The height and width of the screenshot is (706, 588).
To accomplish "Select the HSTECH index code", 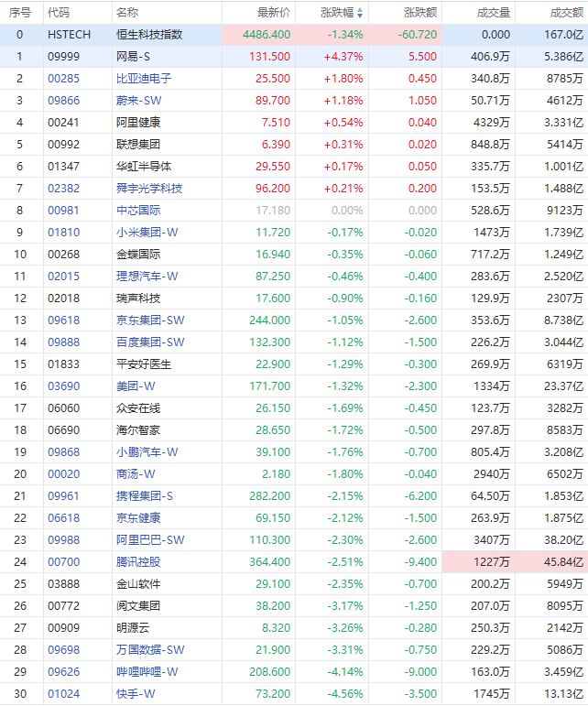I will (69, 35).
